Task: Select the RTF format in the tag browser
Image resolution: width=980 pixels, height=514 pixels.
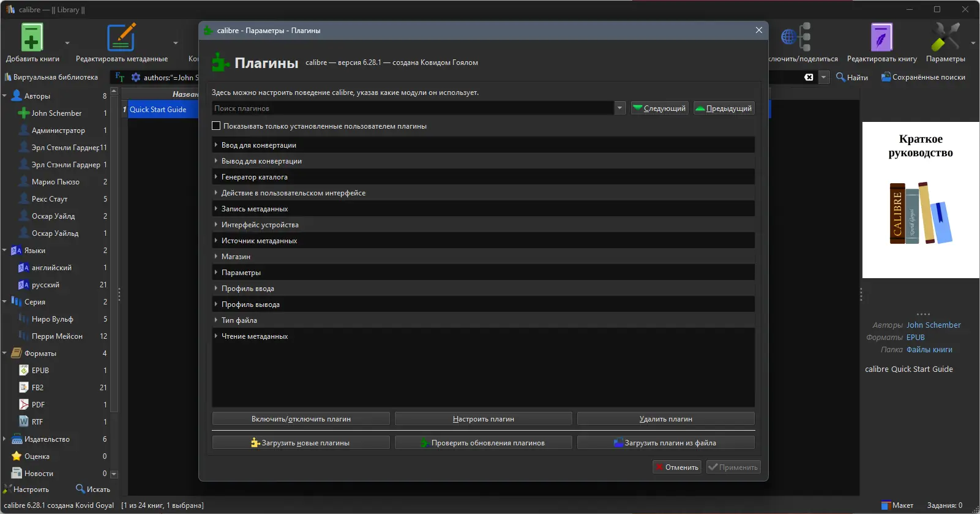Action: pyautogui.click(x=37, y=421)
